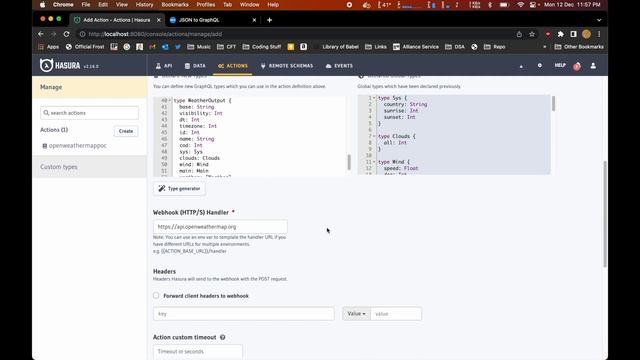Show the Action custom timeout help tooltip

(222, 337)
